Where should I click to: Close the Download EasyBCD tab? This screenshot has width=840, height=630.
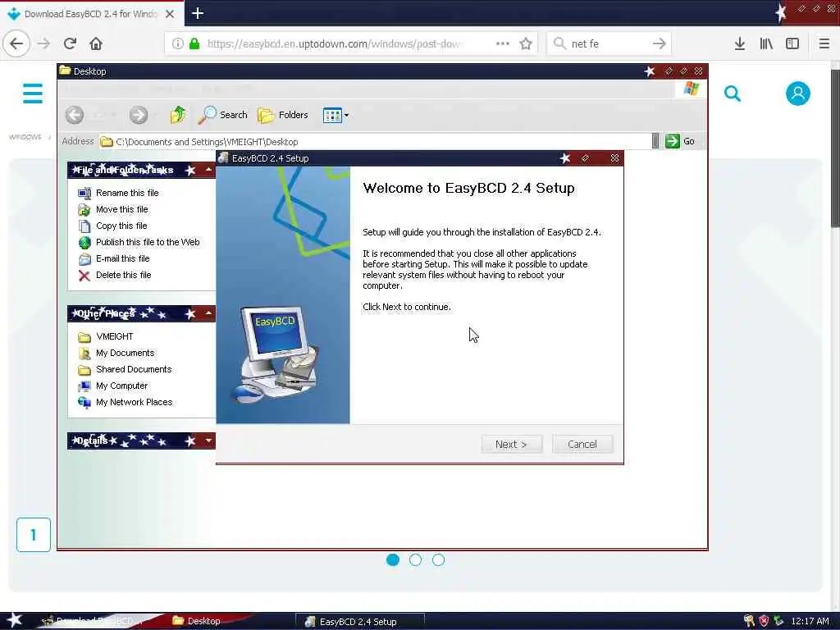pyautogui.click(x=170, y=14)
